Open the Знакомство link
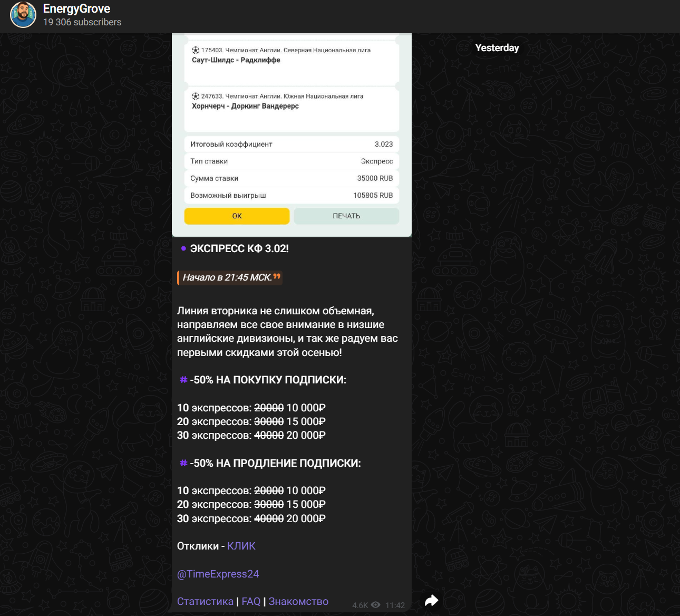680x616 pixels. pos(298,601)
